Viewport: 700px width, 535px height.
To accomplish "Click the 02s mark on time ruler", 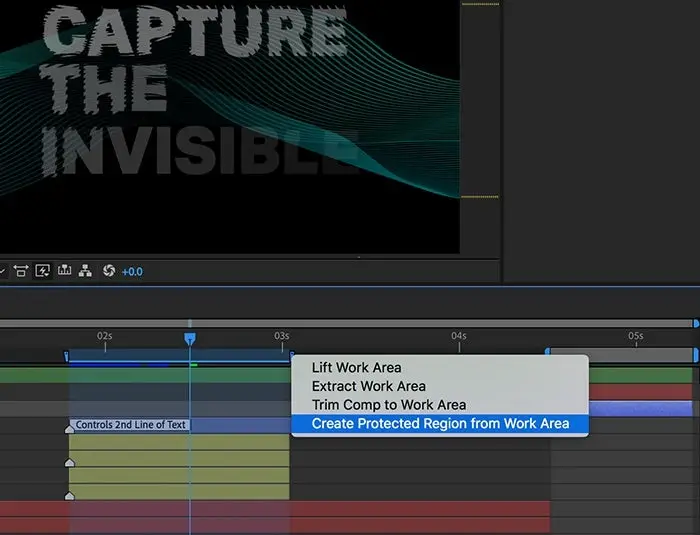I will click(104, 337).
